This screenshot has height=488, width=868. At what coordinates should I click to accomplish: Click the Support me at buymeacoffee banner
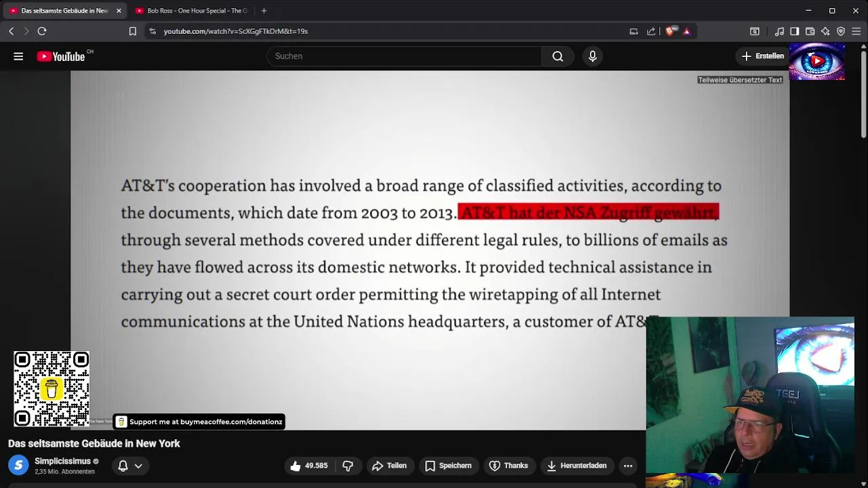tap(199, 422)
